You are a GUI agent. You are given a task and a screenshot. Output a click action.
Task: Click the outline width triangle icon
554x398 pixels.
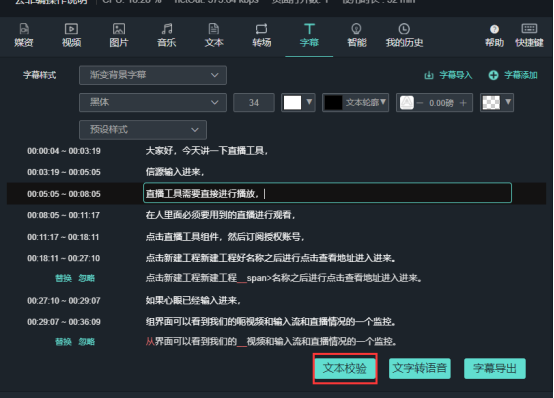[407, 103]
